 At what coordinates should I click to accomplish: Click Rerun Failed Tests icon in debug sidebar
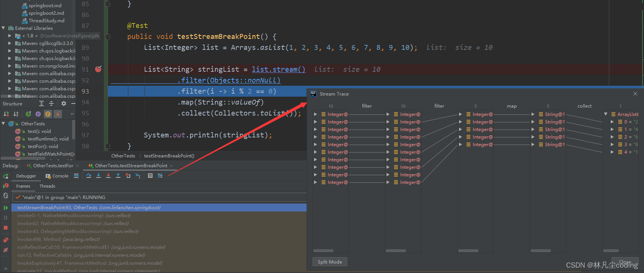click(6, 186)
